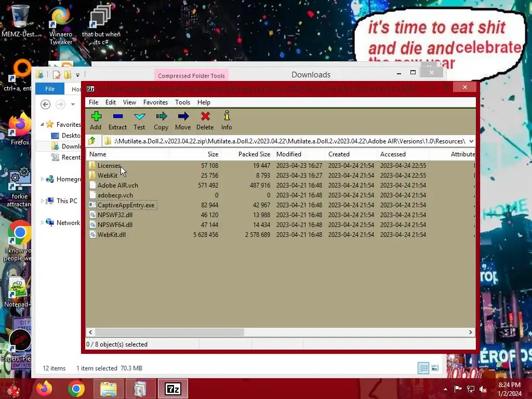Viewport: 532px width, 399px height.
Task: Click the Info toolbar icon
Action: tap(227, 116)
